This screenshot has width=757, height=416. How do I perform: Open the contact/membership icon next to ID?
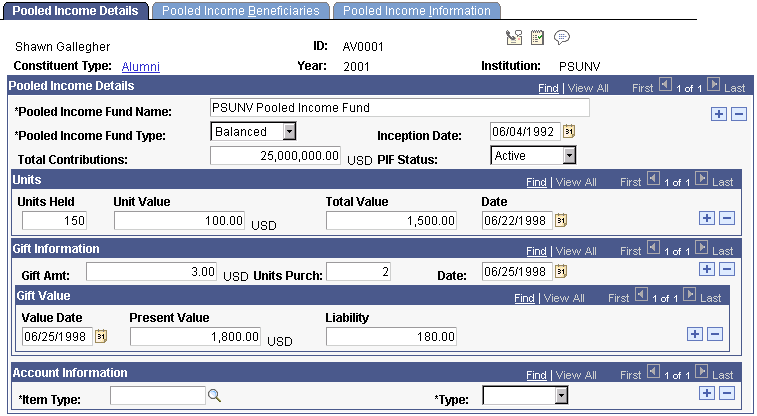pyautogui.click(x=514, y=38)
